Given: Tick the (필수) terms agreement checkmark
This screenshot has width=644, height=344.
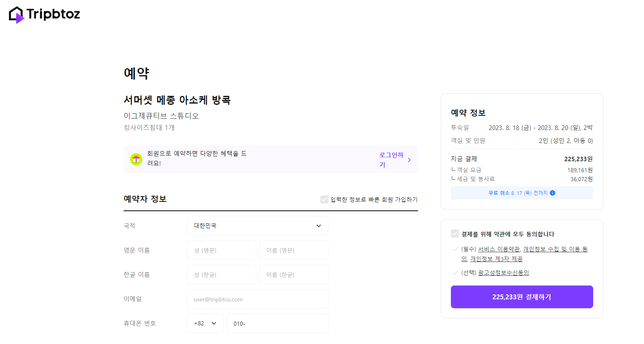Looking at the screenshot, I should tap(455, 249).
